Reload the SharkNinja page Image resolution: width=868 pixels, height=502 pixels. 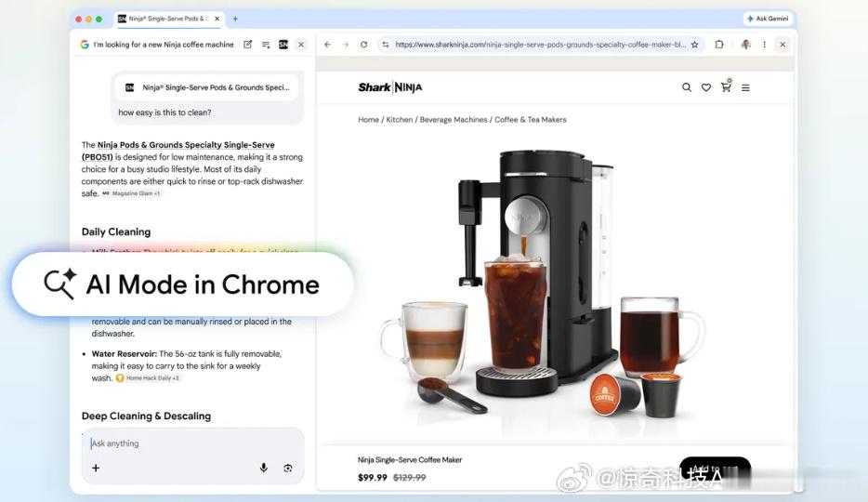point(363,45)
